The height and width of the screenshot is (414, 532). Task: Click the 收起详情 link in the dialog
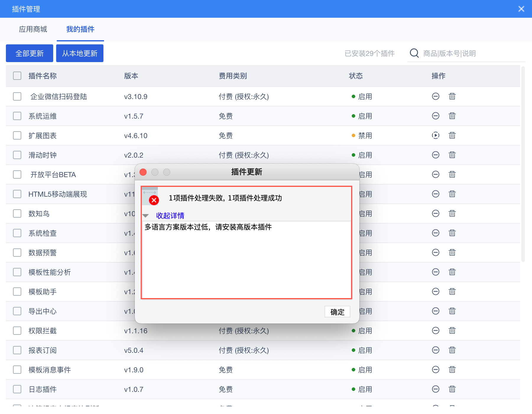click(x=170, y=216)
